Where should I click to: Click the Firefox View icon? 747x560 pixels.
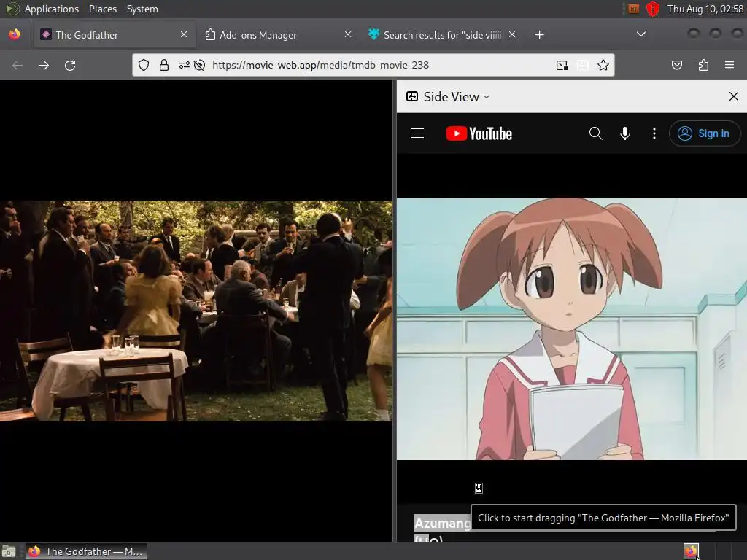point(15,35)
